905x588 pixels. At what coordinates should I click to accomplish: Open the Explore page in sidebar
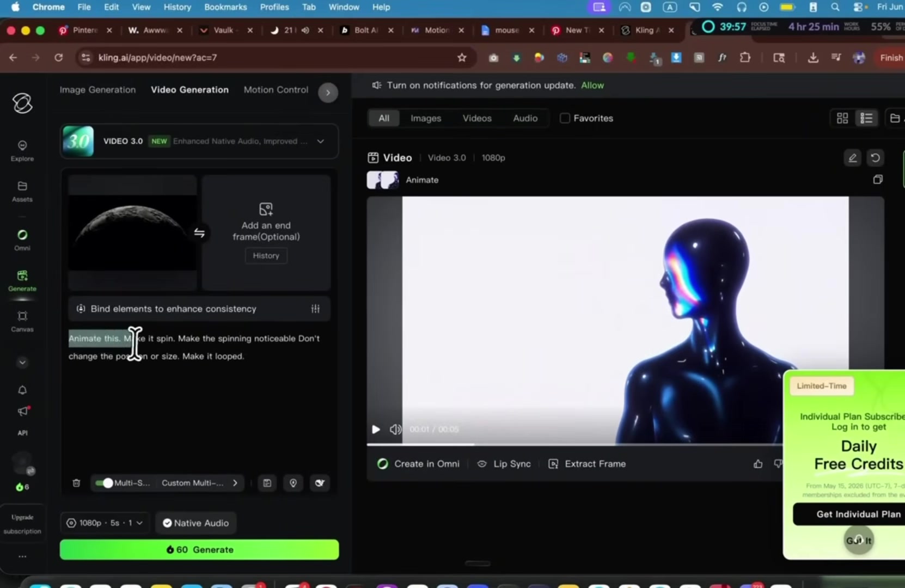(22, 151)
